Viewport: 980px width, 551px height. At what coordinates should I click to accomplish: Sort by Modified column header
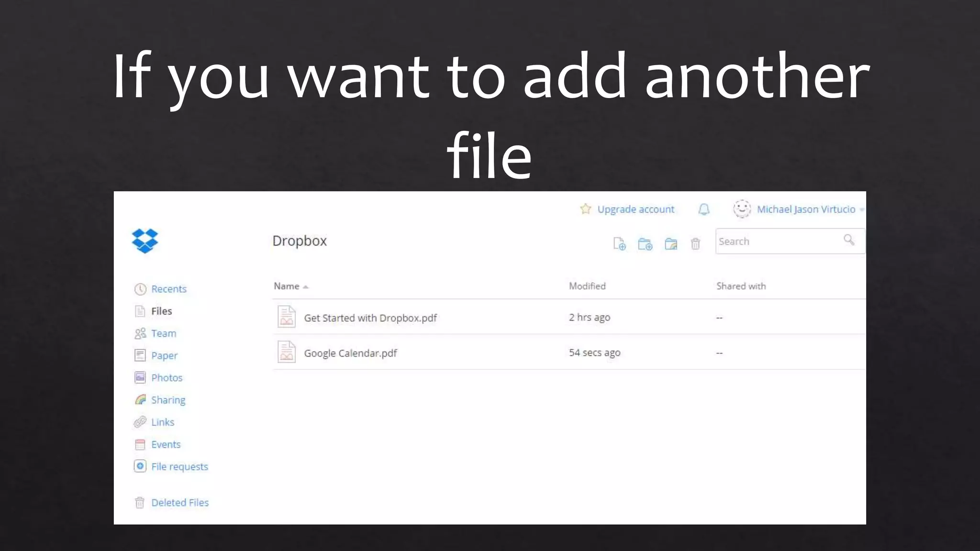587,286
